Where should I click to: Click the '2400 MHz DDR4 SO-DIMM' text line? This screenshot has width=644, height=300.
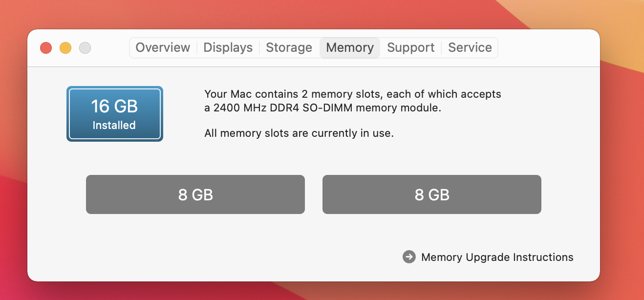coord(322,108)
